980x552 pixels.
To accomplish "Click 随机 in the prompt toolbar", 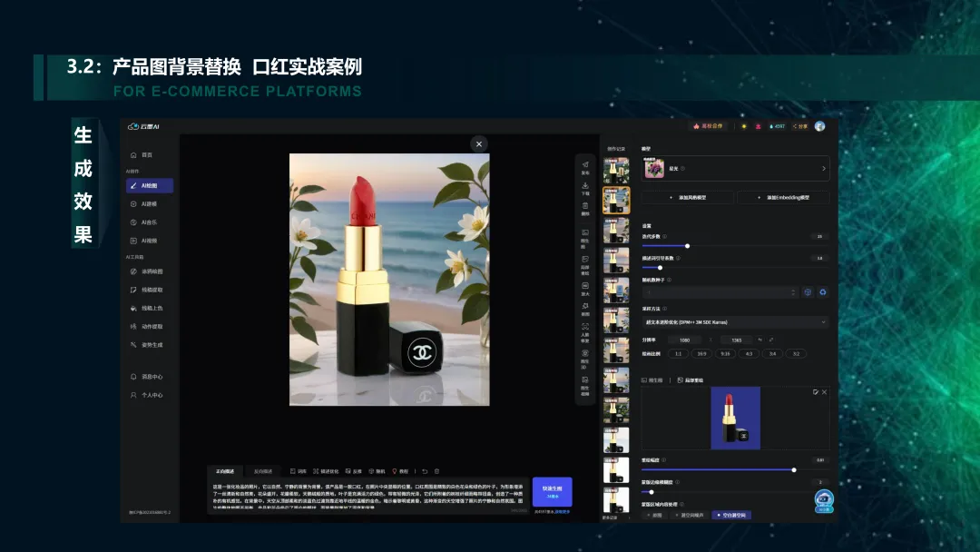I will point(377,471).
